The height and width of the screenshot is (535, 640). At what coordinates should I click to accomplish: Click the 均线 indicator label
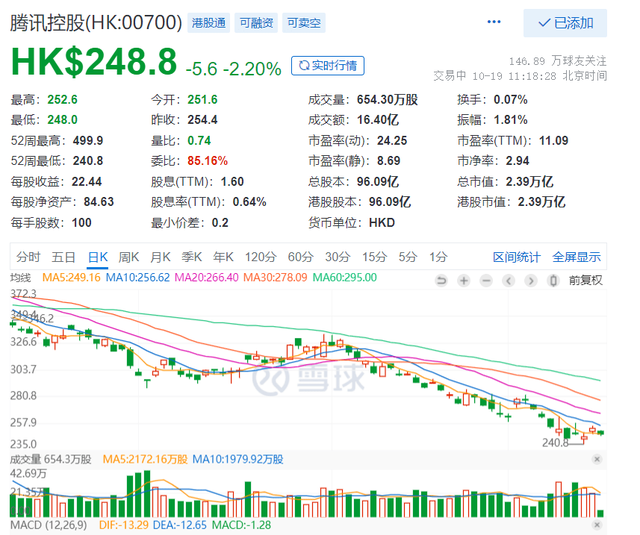[21, 278]
